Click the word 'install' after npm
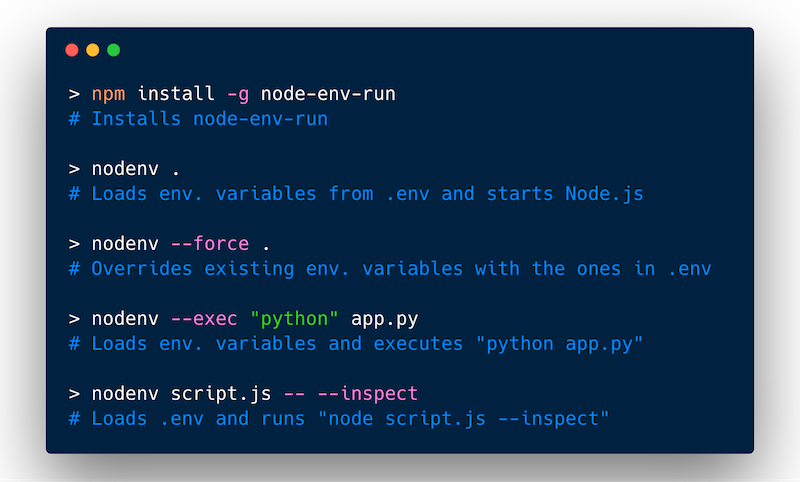 (176, 94)
